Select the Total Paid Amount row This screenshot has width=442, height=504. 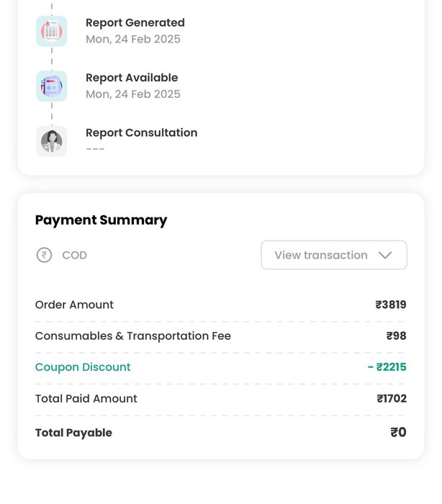[221, 399]
